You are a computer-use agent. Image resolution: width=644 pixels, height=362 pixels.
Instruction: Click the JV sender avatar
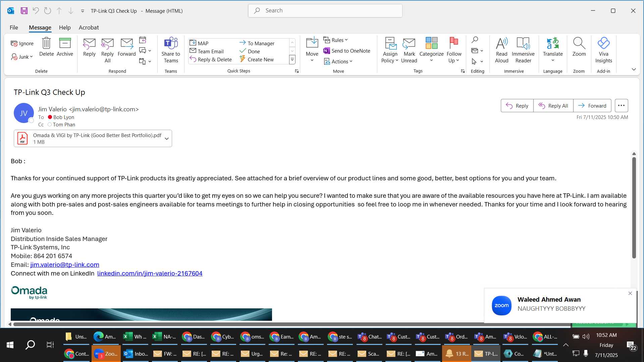pyautogui.click(x=23, y=113)
